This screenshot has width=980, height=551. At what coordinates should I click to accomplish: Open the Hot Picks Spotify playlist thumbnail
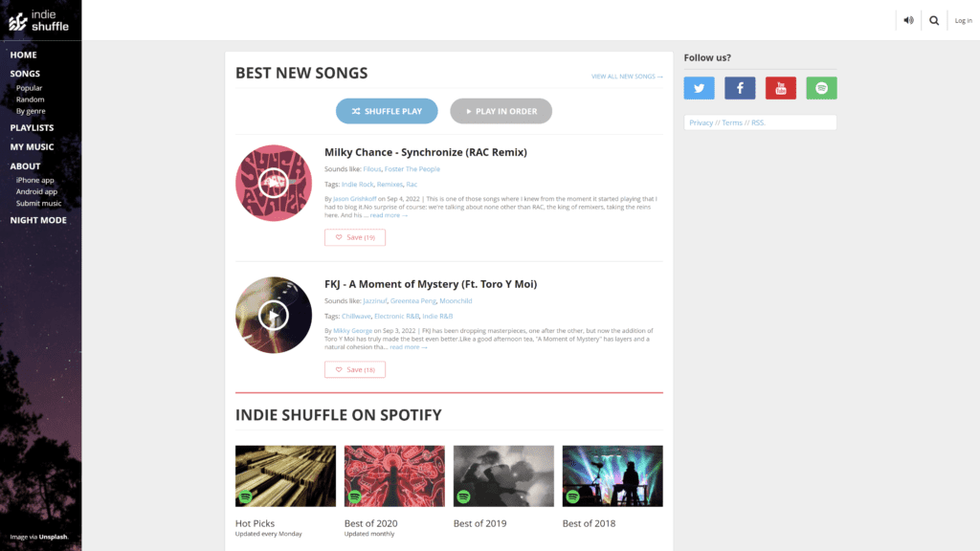[x=285, y=476]
